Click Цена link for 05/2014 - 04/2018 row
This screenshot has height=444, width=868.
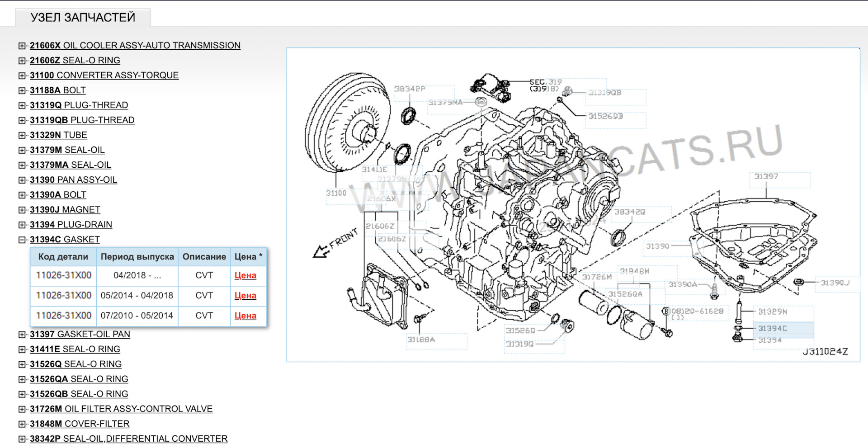(x=245, y=296)
